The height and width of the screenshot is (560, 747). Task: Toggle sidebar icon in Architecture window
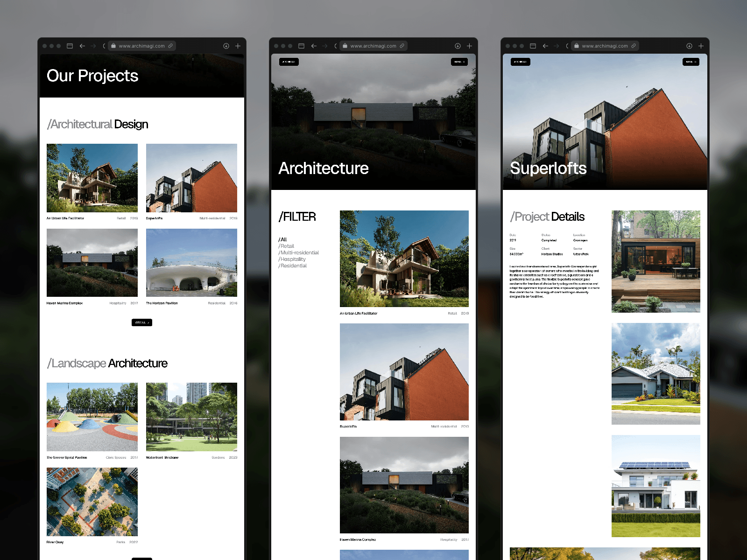[301, 46]
